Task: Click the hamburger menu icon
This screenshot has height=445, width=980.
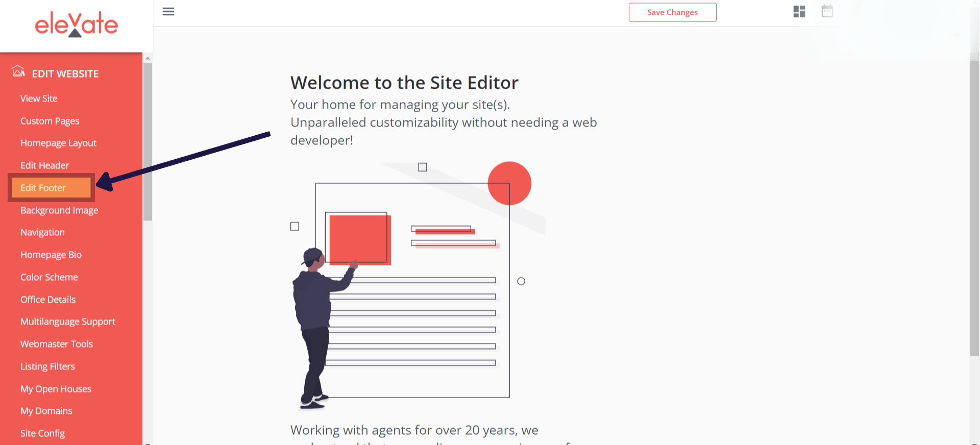Action: click(168, 12)
